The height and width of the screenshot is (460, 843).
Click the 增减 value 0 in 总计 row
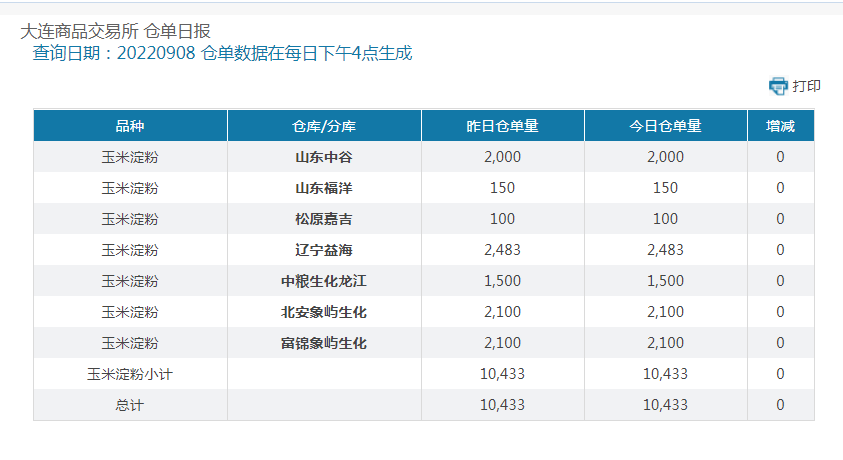[x=780, y=405]
